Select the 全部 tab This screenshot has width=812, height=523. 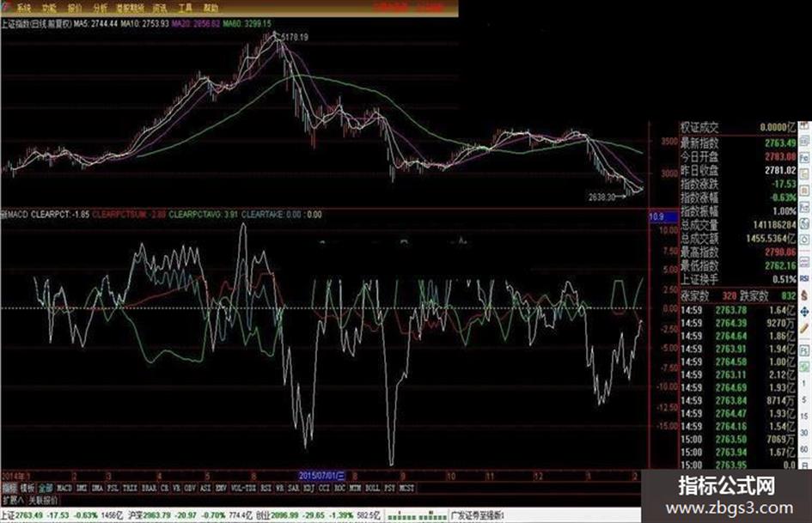point(46,488)
